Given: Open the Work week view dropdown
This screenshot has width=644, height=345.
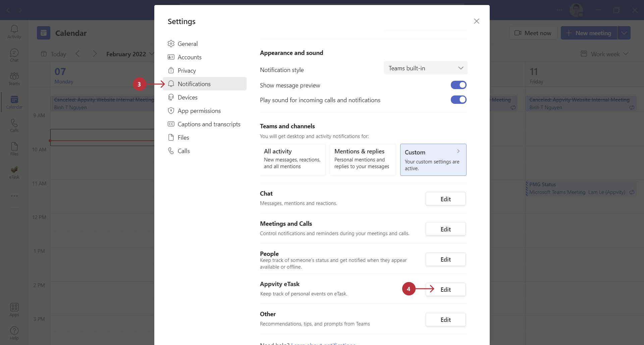Looking at the screenshot, I should click(x=605, y=54).
